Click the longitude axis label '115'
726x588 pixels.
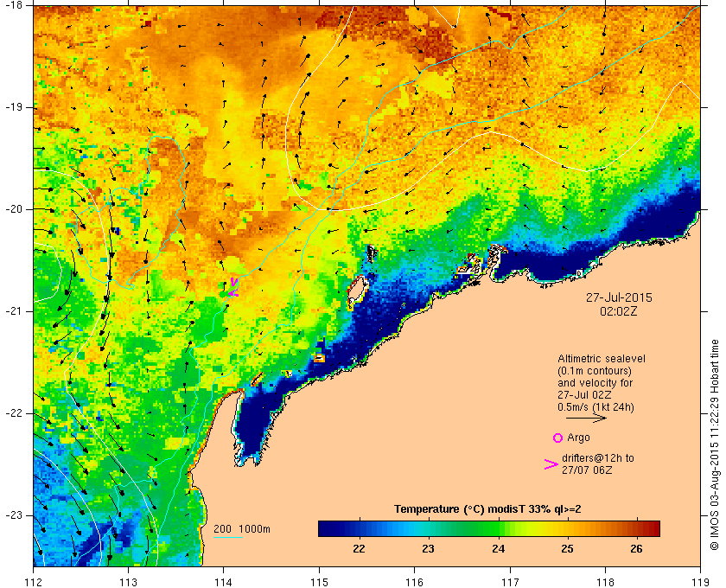click(319, 581)
